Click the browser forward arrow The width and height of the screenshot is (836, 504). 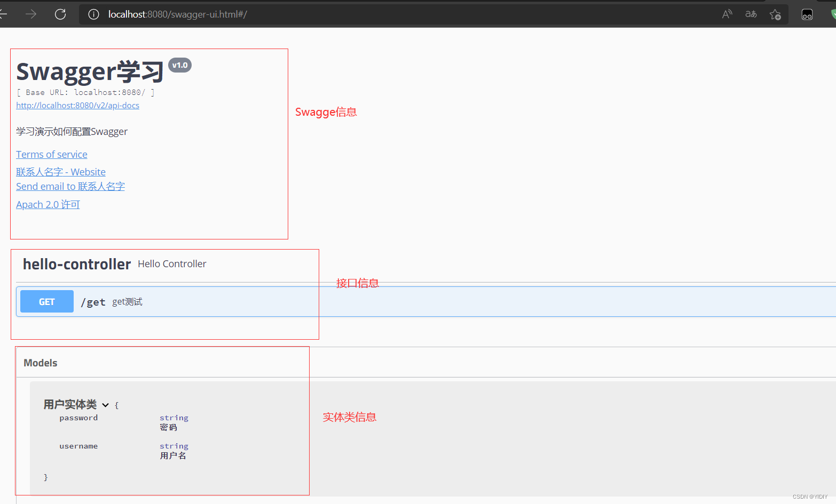(x=31, y=14)
